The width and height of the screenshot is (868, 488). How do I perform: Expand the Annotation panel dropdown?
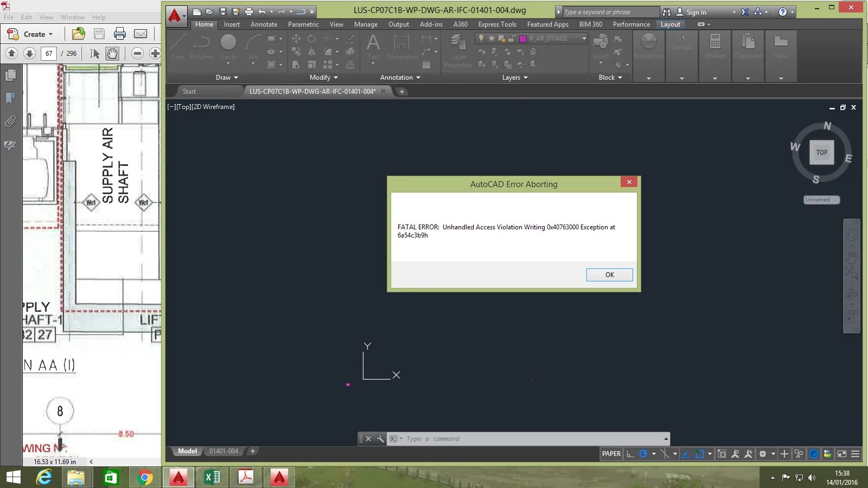click(x=400, y=78)
